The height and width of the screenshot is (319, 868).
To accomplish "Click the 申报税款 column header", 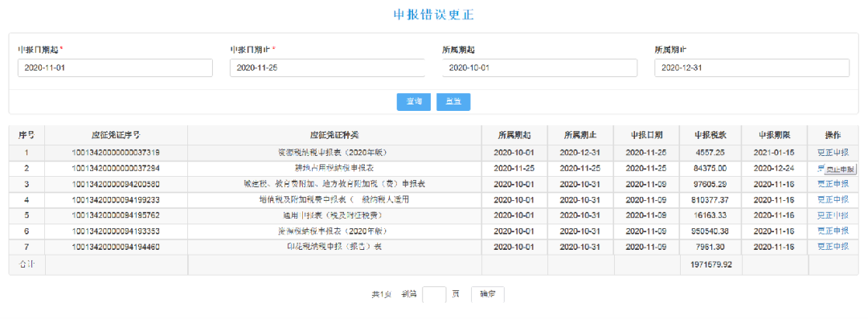I will 711,135.
